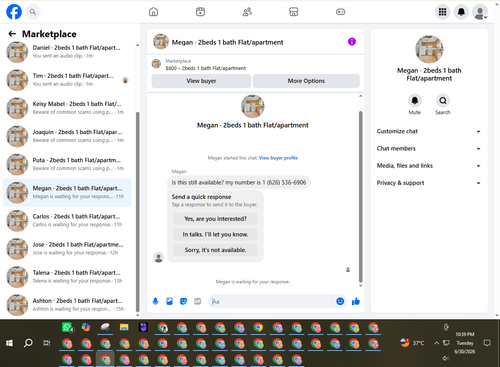
Task: Open Joaquin's apartment conversation
Action: point(68,136)
